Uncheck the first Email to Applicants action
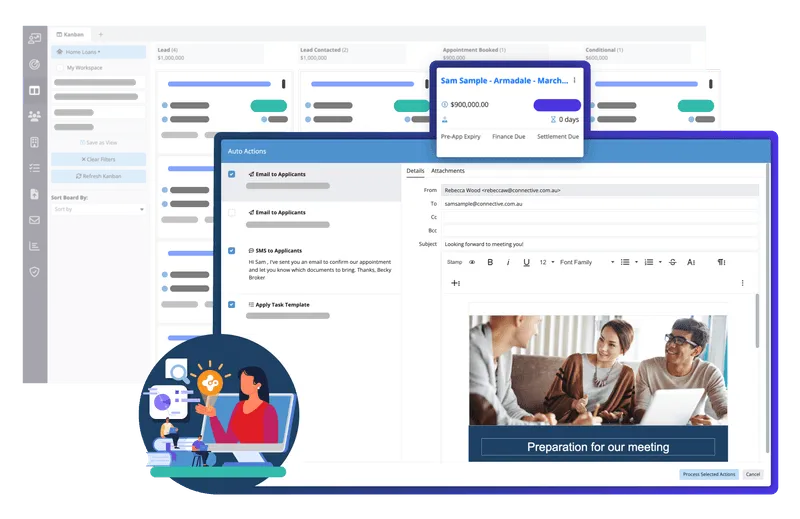 point(232,174)
